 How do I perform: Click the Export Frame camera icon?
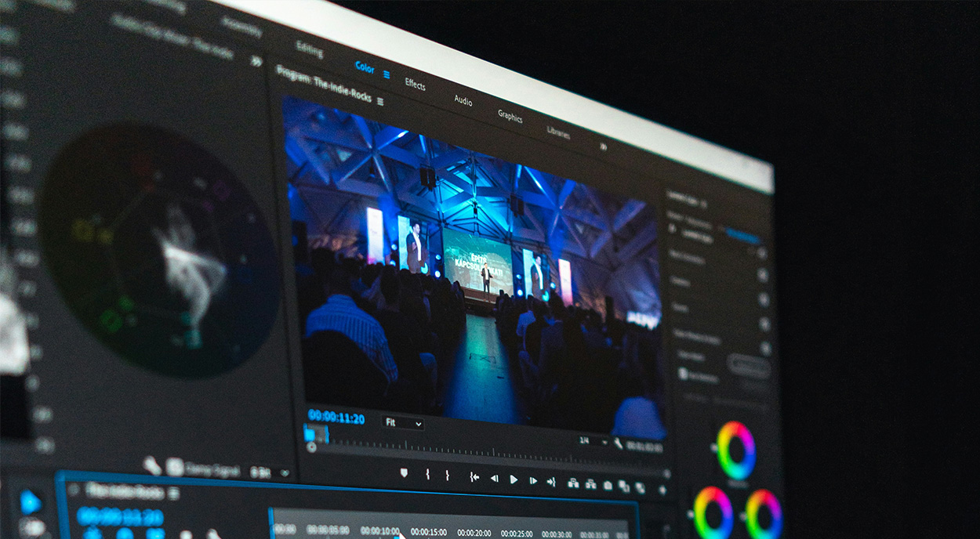607,485
